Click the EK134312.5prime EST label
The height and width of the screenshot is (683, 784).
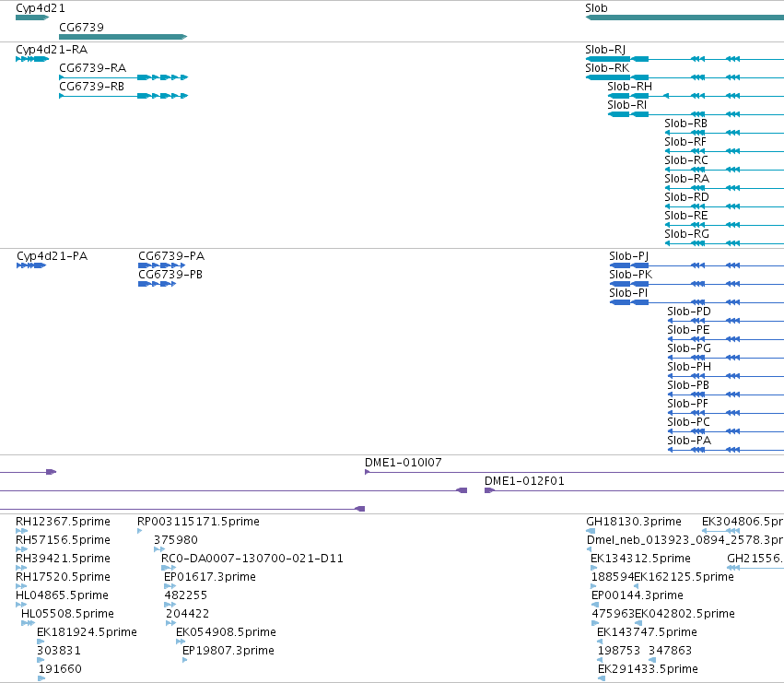(x=640, y=559)
